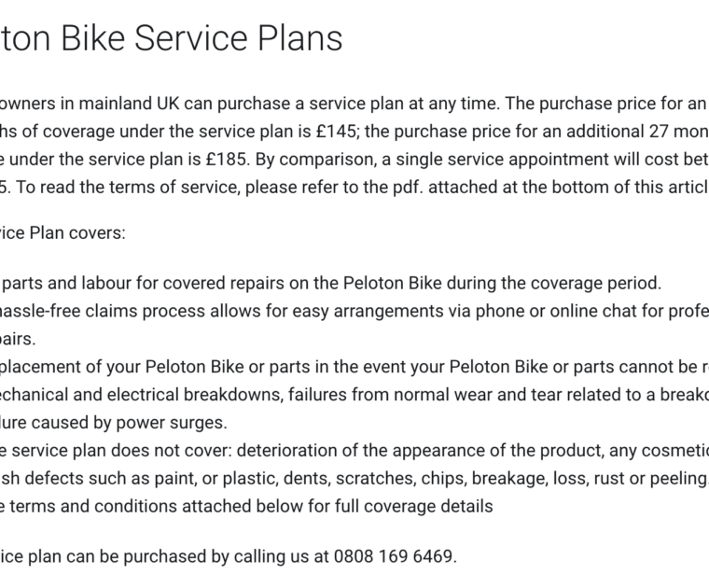Click the phone number 0808 169 6469
The height and width of the screenshot is (588, 709).
point(395,557)
